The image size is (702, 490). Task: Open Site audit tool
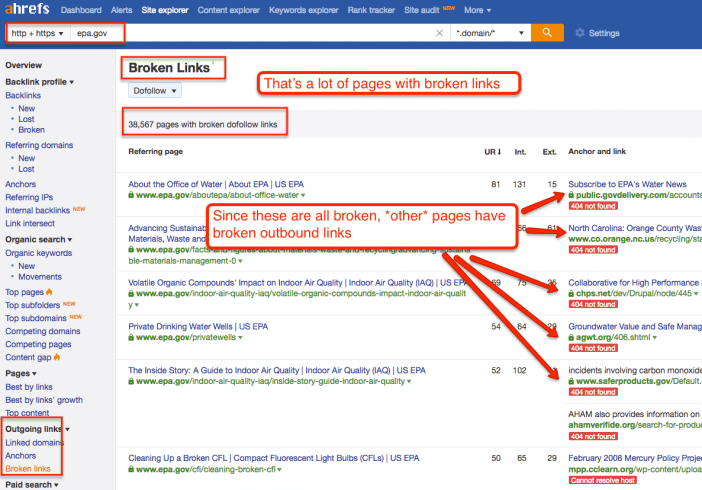[x=421, y=10]
